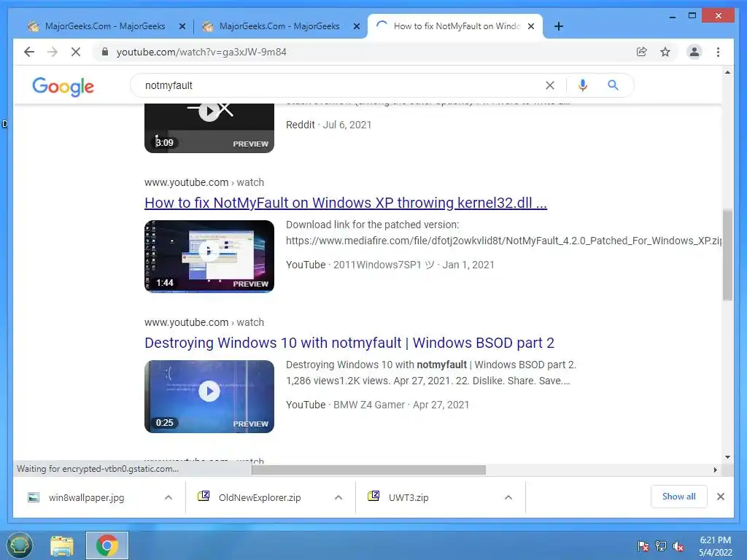
Task: Start voice search with microphone
Action: point(583,85)
